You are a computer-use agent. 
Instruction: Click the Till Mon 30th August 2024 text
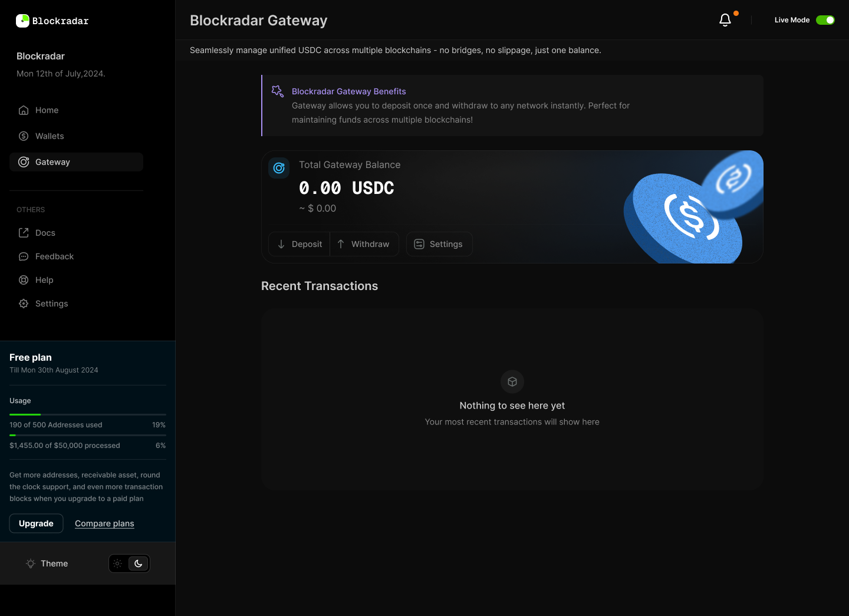pos(54,370)
